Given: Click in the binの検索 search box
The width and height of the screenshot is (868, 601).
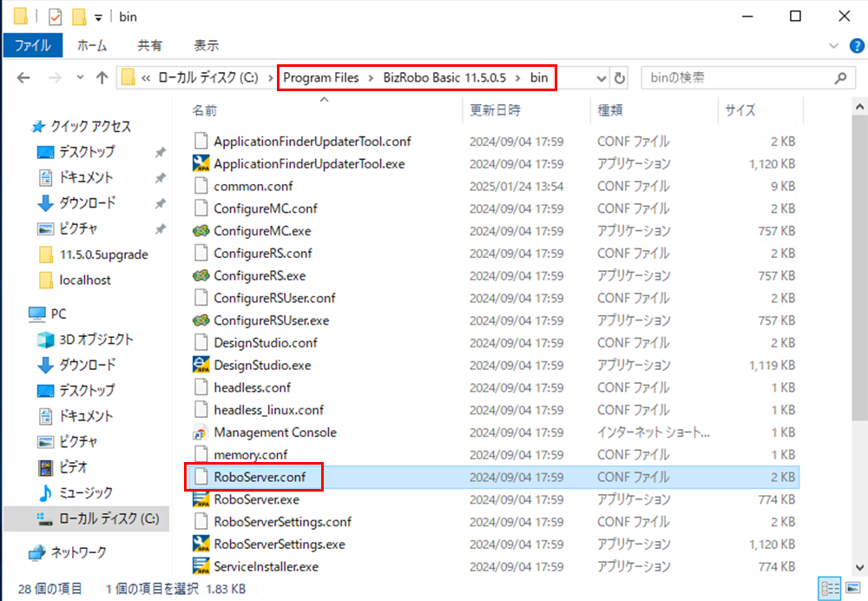Looking at the screenshot, I should [736, 78].
